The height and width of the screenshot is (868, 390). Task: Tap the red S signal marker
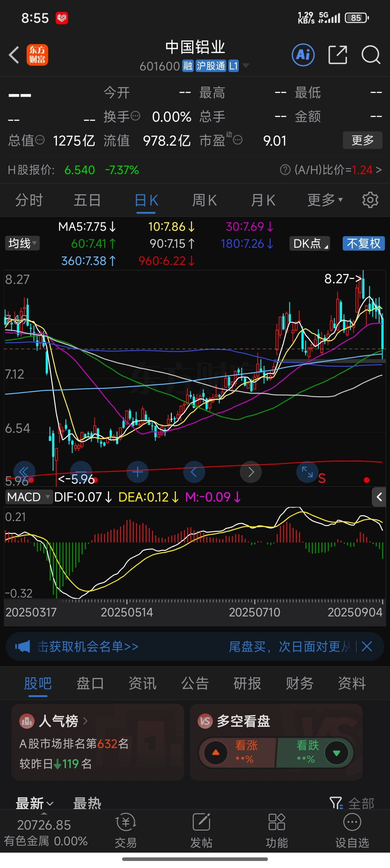pos(322,478)
